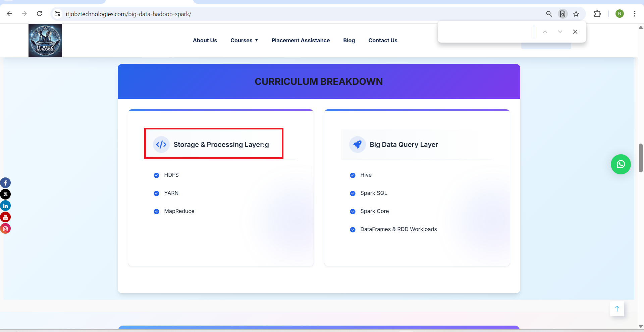644x332 pixels.
Task: Go to previous find-in-page result
Action: click(545, 32)
